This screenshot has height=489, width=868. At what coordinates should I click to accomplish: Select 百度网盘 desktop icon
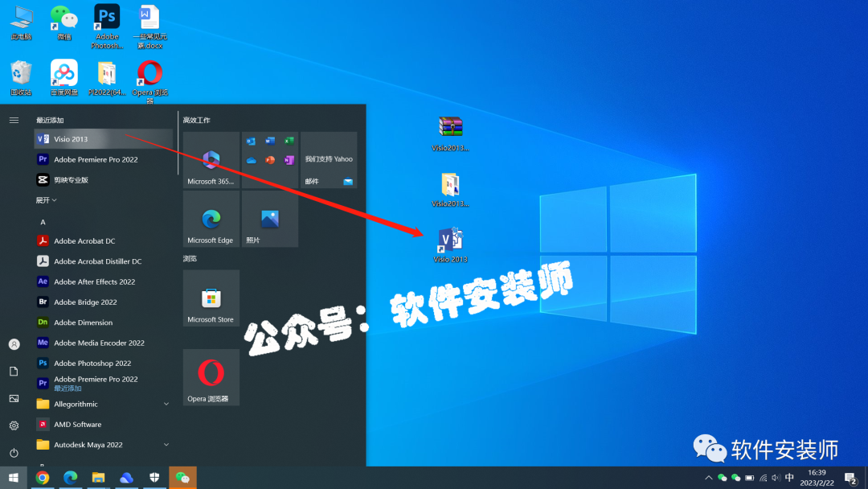point(64,78)
